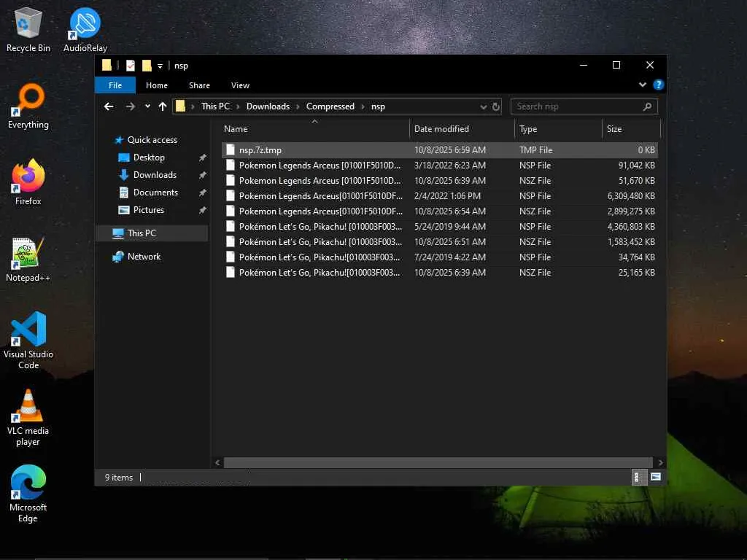Viewport: 747px width, 560px height.
Task: Open the Recycle Bin desktop icon
Action: (x=28, y=29)
